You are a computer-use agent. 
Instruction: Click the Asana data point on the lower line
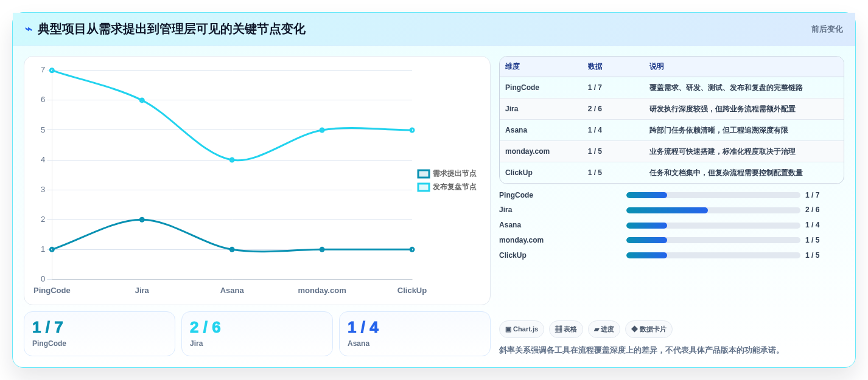point(232,249)
